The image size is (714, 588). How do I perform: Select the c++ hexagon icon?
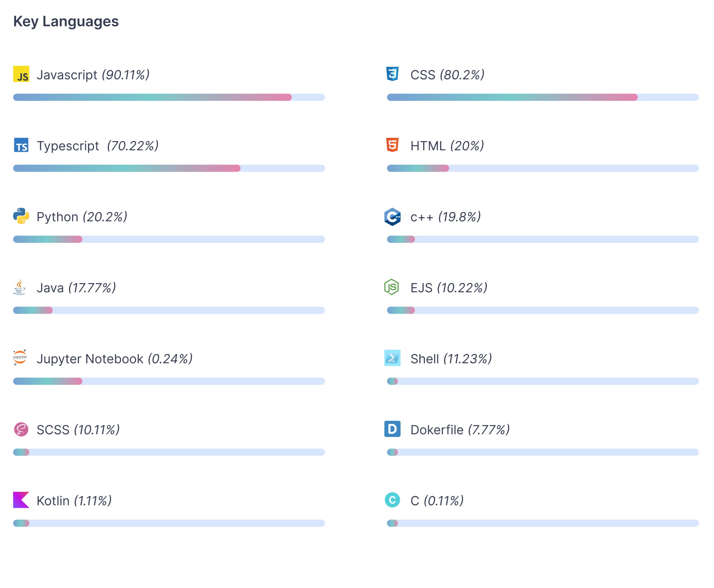pyautogui.click(x=392, y=217)
